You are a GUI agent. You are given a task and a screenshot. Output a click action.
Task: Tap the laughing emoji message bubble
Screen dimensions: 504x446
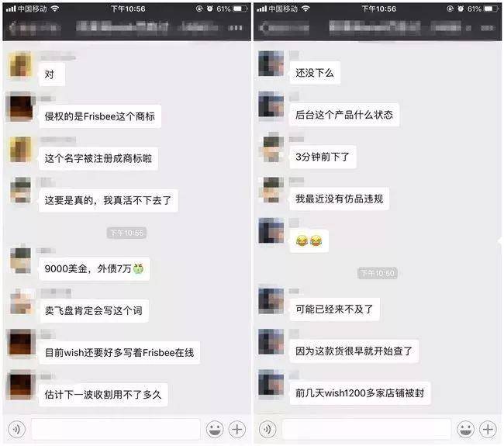tap(309, 241)
